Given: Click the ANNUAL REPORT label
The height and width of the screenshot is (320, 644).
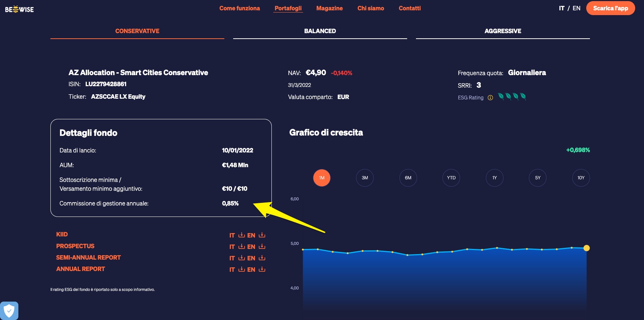Looking at the screenshot, I should (81, 269).
